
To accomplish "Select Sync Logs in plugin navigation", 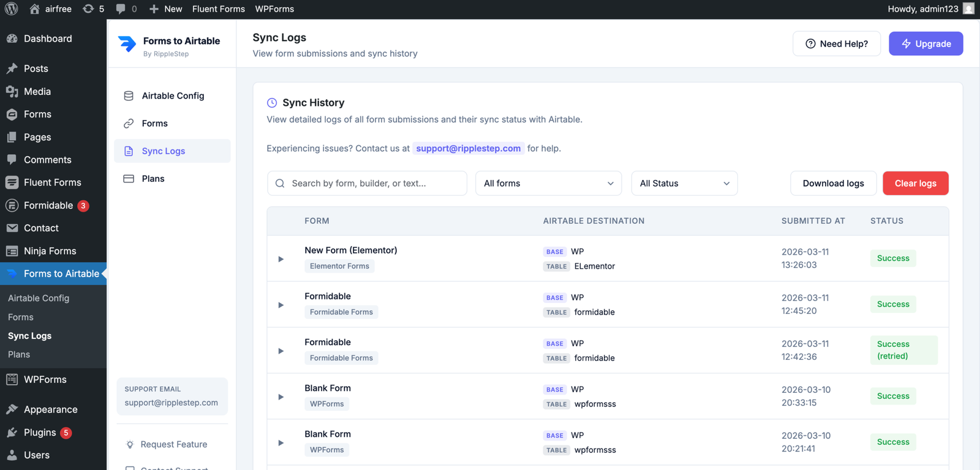I will pos(172,151).
